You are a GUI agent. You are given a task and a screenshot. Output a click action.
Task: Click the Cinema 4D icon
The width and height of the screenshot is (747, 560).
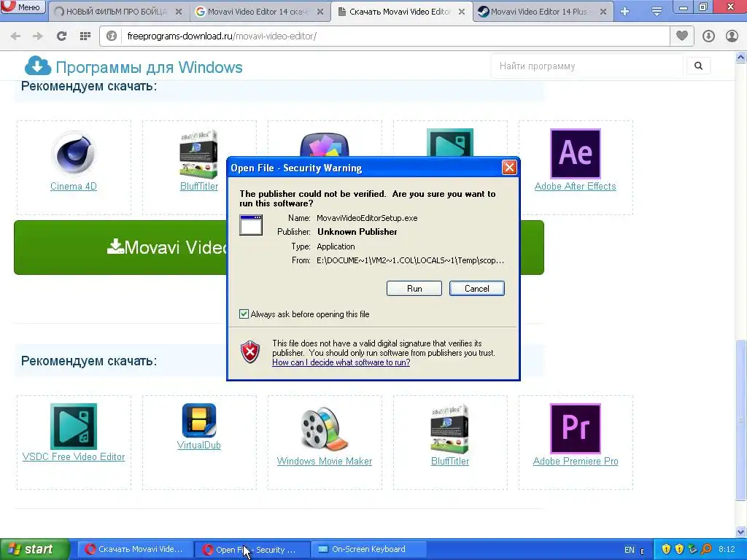[74, 153]
